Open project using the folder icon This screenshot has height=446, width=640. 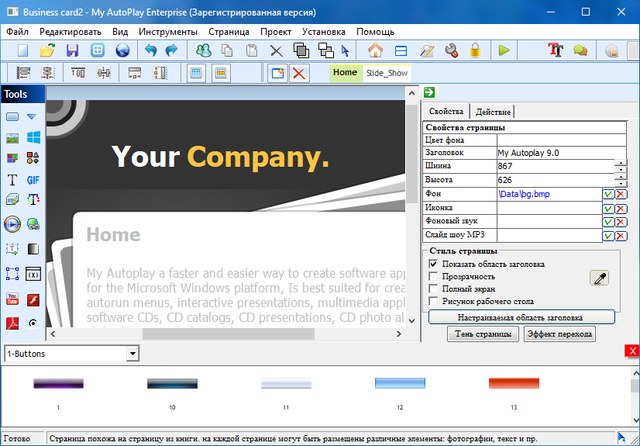click(47, 51)
